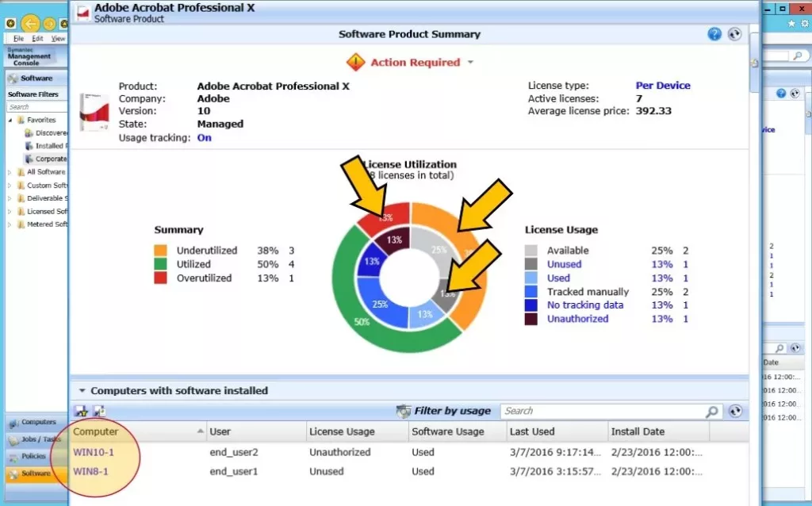Click the Action Required warning icon
Viewport: 812px width, 506px height.
tap(356, 62)
